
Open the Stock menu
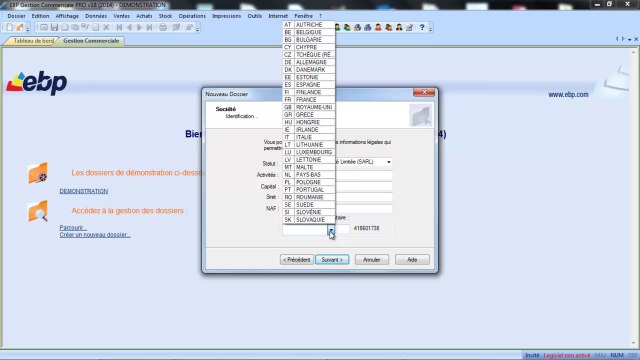coord(165,16)
